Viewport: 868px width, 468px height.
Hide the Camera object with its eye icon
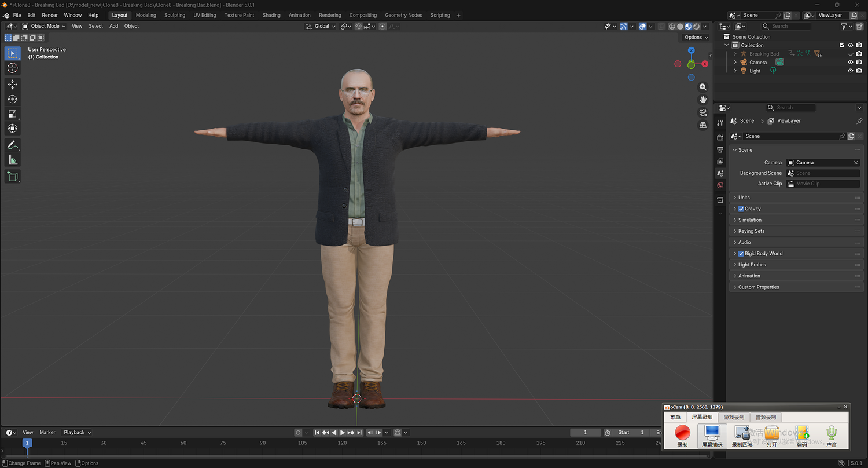[x=851, y=63]
